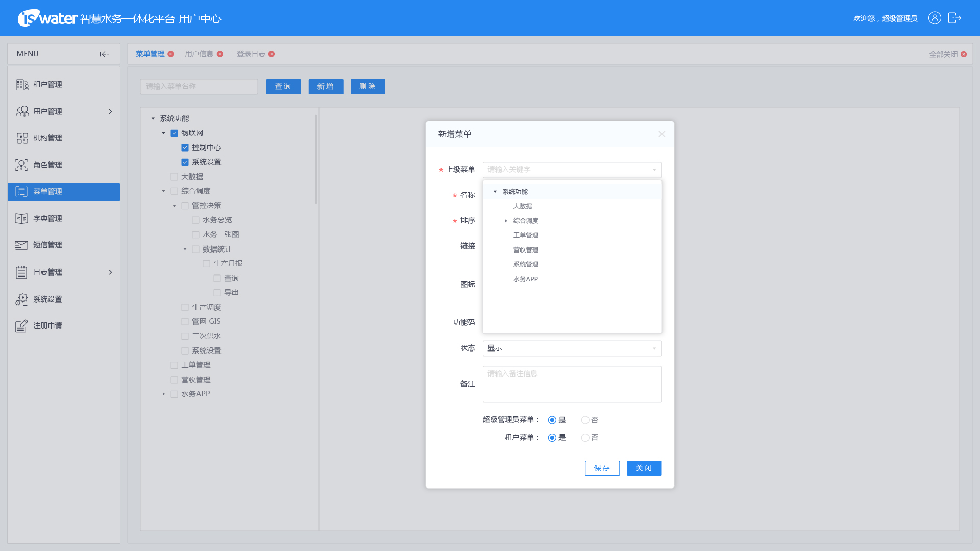Click the iswater logo
Viewport: 980px width, 551px height.
47,18
